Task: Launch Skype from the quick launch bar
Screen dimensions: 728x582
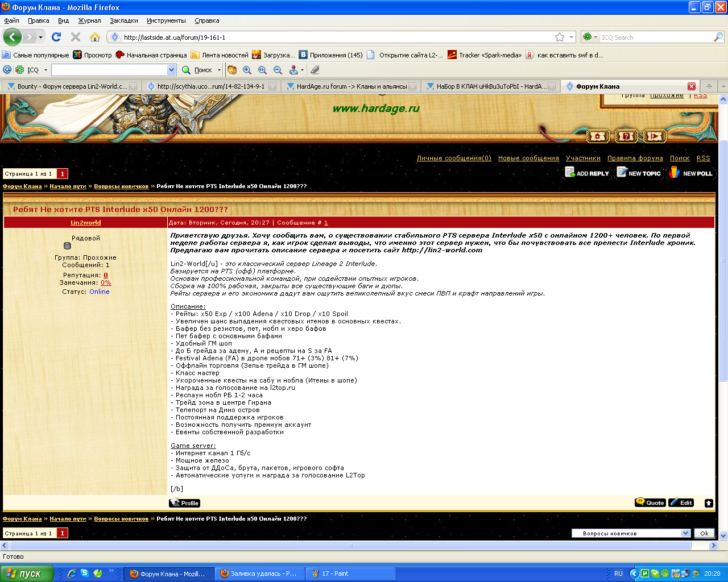Action: (85, 573)
